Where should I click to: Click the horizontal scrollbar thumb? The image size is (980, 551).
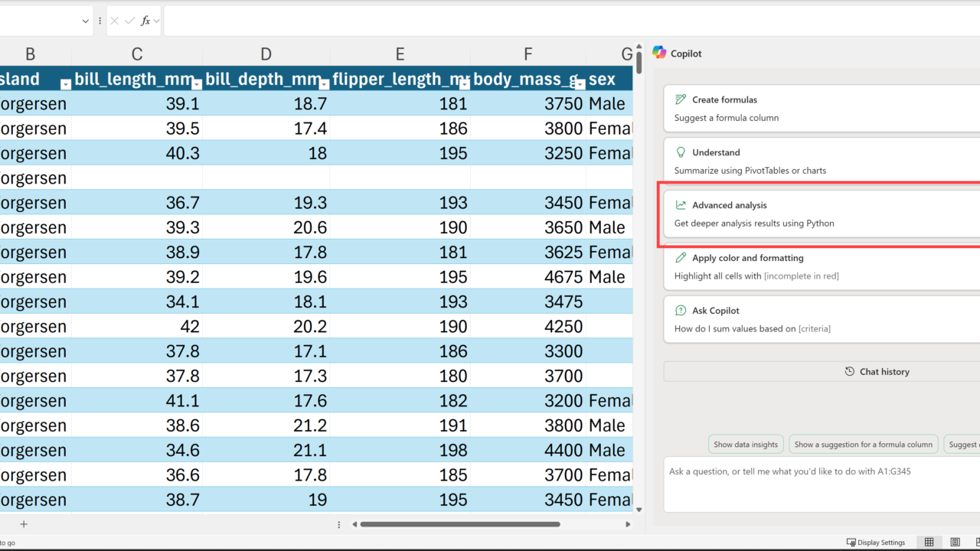pos(459,524)
